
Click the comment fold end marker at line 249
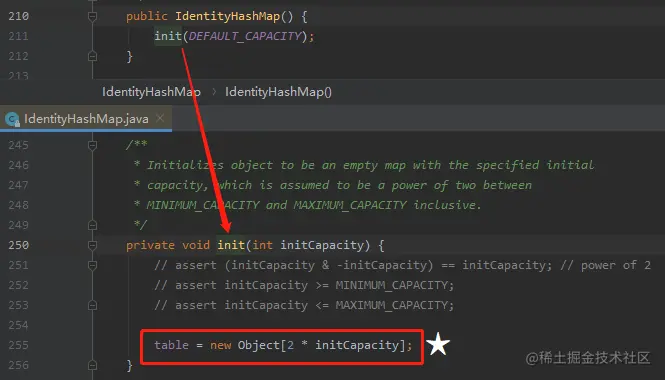tap(92, 225)
